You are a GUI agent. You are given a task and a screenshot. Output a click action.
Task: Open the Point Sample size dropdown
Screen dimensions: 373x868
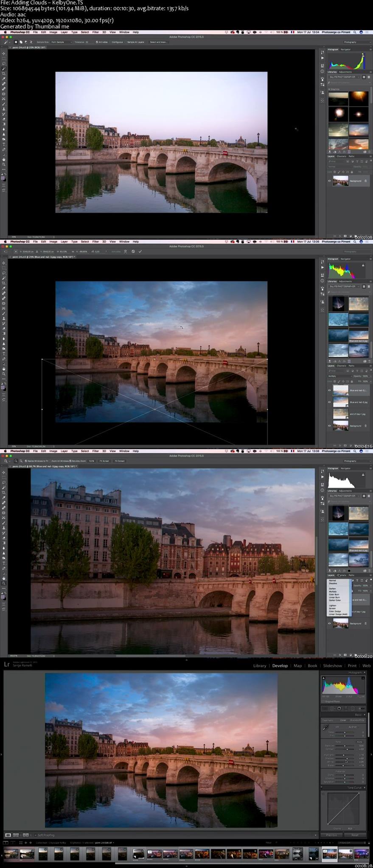62,42
